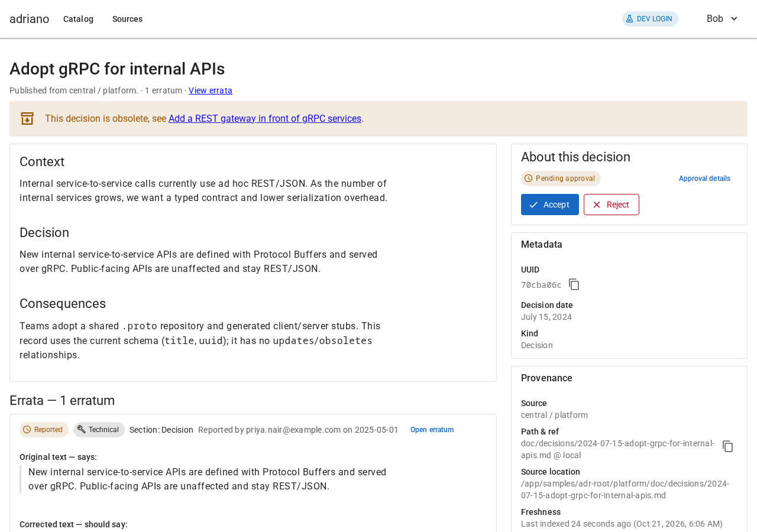Copy the UUID 70cba06c icon
Image resolution: width=757 pixels, height=532 pixels.
point(574,285)
